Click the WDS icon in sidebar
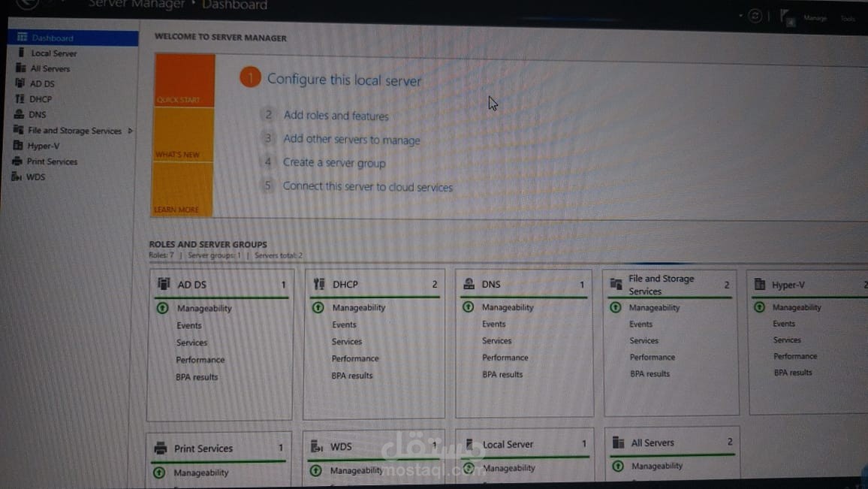This screenshot has height=489, width=868. point(16,177)
